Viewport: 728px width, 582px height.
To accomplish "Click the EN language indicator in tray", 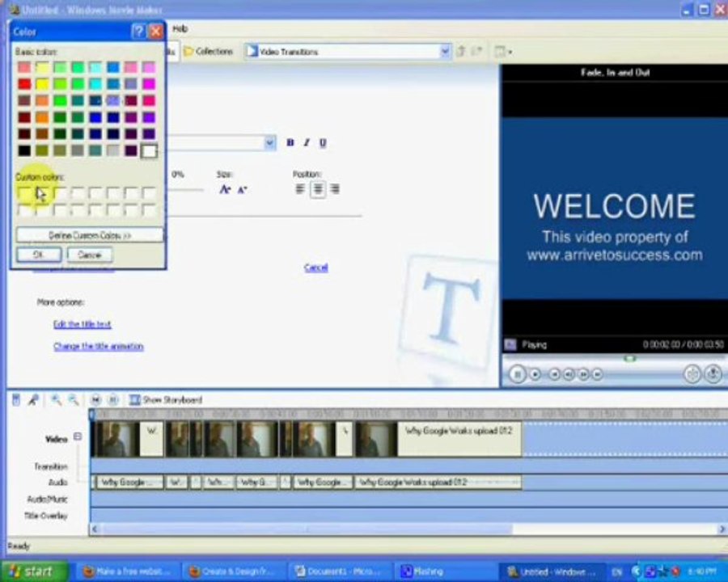I will [x=616, y=571].
